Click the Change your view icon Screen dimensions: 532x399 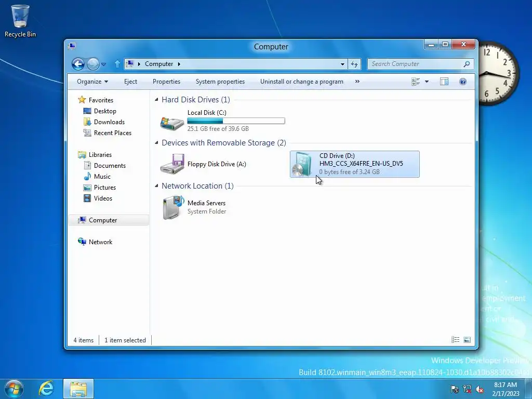(416, 82)
